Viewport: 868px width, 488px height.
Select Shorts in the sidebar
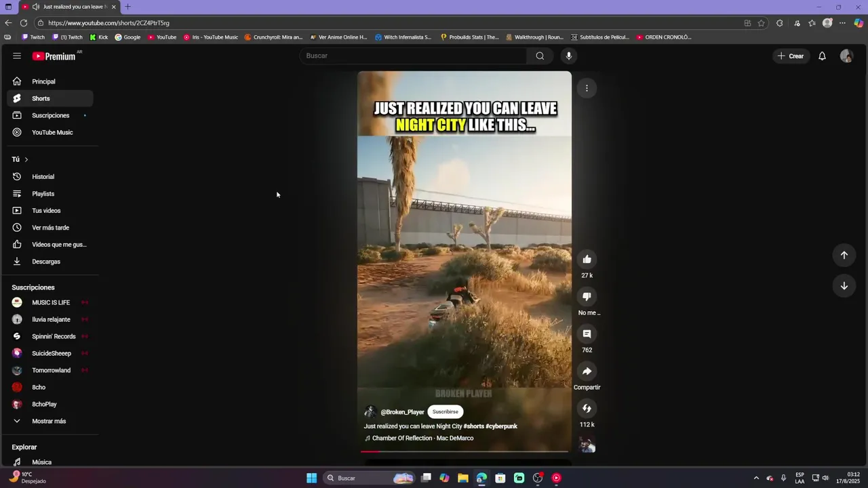(50, 98)
